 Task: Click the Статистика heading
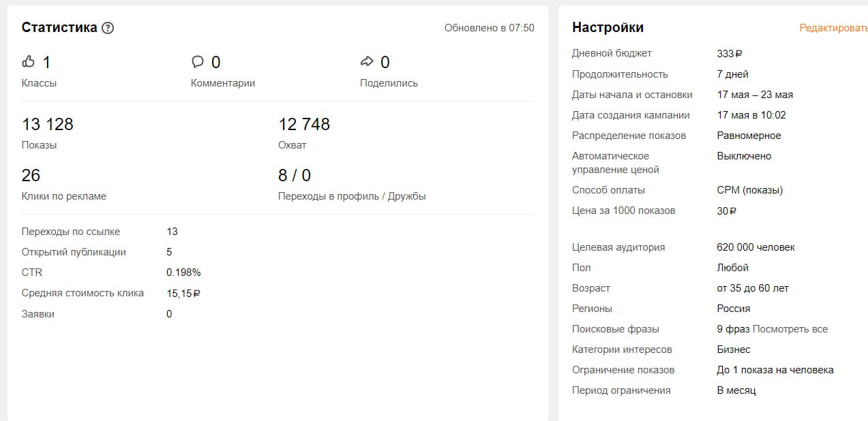coord(59,28)
